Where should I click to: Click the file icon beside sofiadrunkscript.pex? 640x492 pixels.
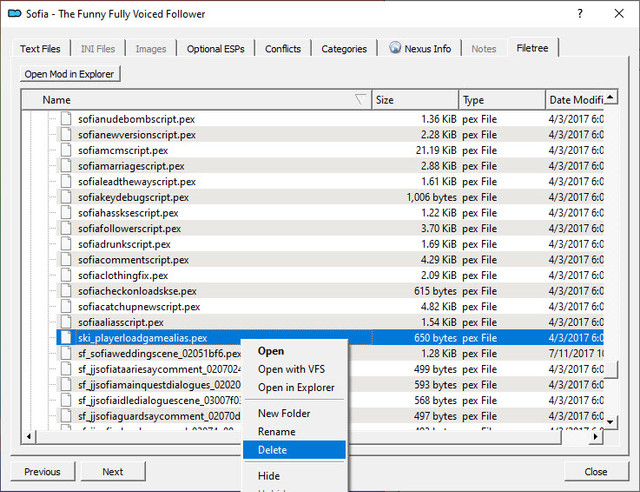66,244
